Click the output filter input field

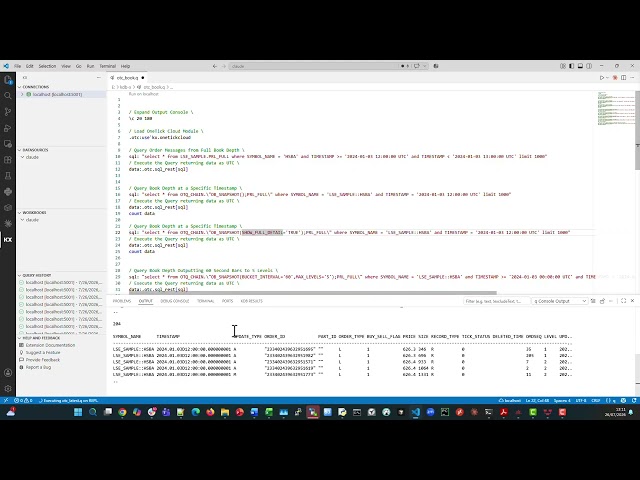tap(496, 301)
